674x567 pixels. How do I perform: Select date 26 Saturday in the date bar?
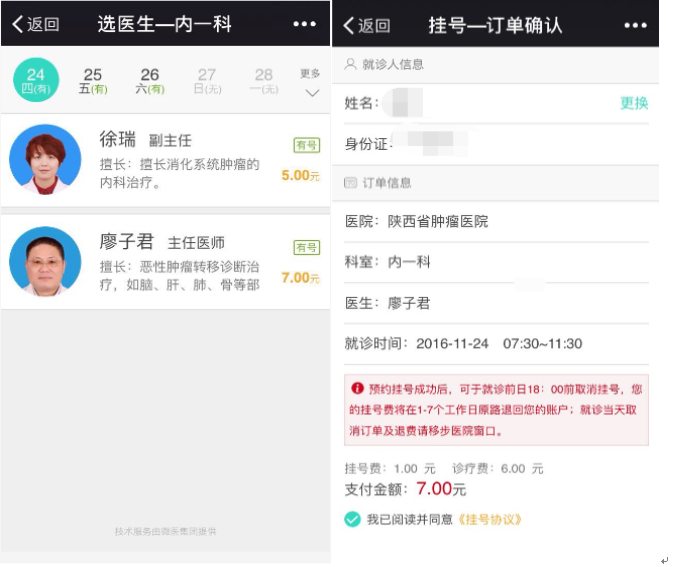(x=150, y=81)
